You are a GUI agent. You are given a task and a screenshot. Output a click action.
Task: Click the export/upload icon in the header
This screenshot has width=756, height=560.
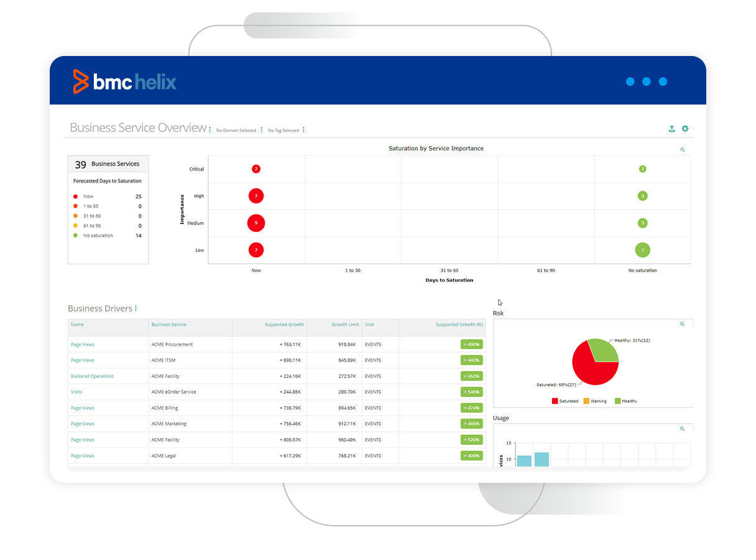(x=671, y=129)
